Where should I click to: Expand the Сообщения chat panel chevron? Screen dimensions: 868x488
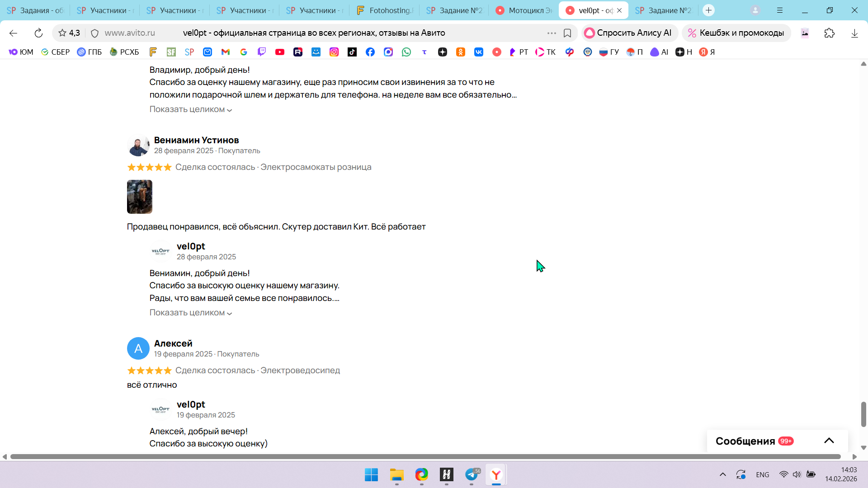coord(829,441)
